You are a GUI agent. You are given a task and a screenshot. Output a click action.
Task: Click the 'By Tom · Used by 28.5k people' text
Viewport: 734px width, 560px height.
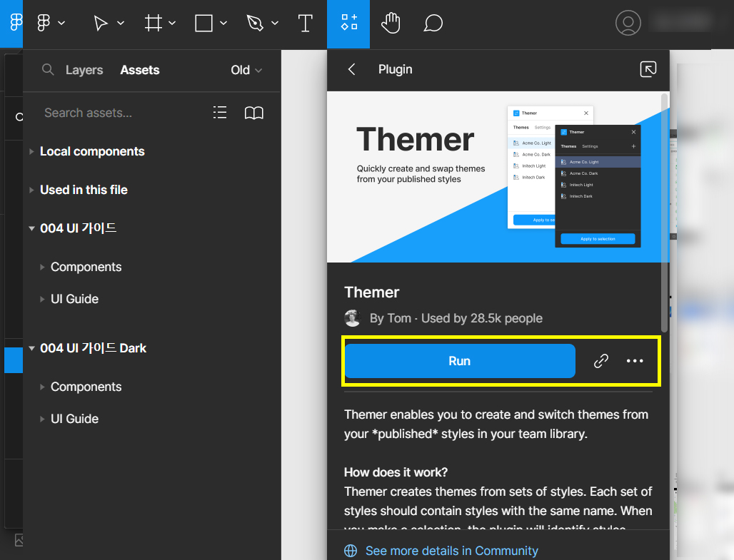[456, 318]
